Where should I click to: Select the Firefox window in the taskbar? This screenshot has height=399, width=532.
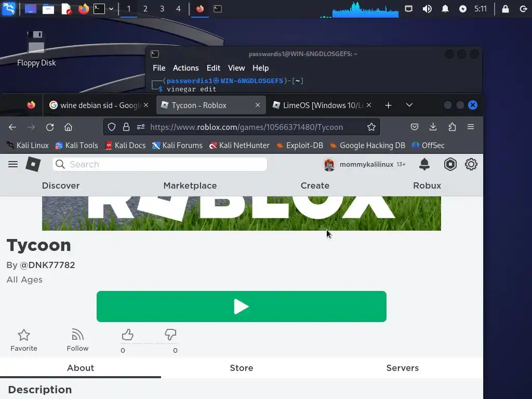(200, 8)
